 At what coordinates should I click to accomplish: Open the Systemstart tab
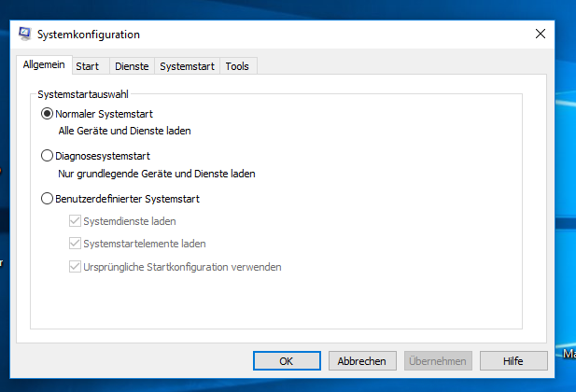point(187,66)
